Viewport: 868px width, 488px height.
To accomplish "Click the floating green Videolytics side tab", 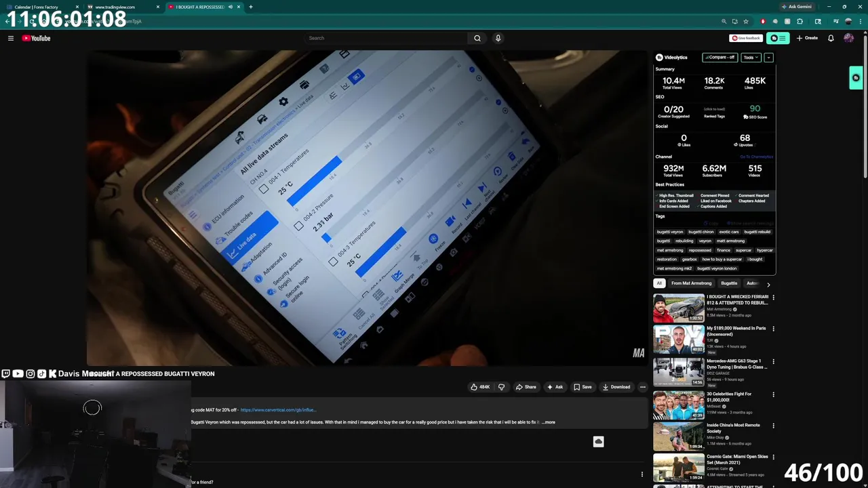I will click(856, 78).
